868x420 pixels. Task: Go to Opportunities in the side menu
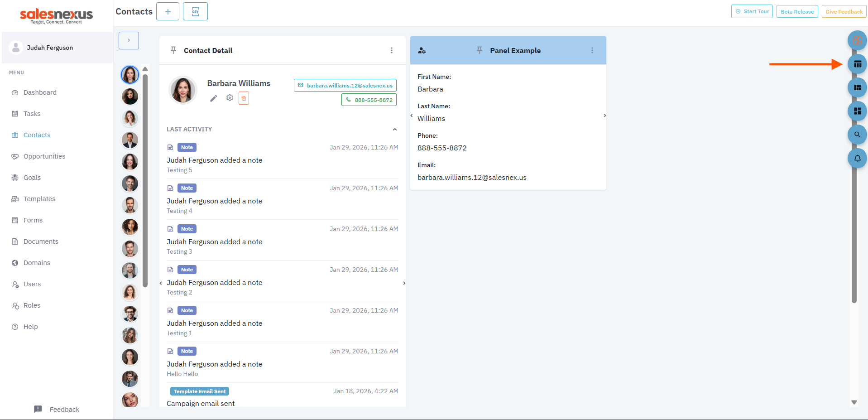[44, 156]
